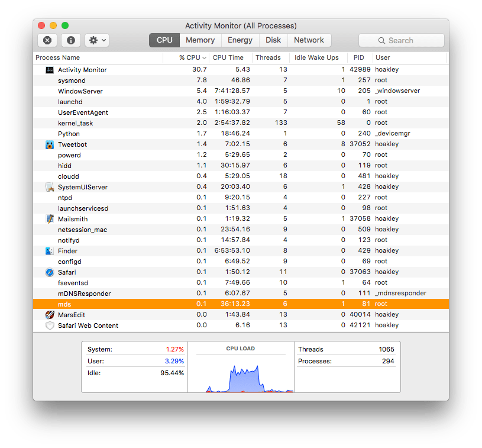Open the gear action menu
This screenshot has height=448, width=482.
(x=96, y=40)
